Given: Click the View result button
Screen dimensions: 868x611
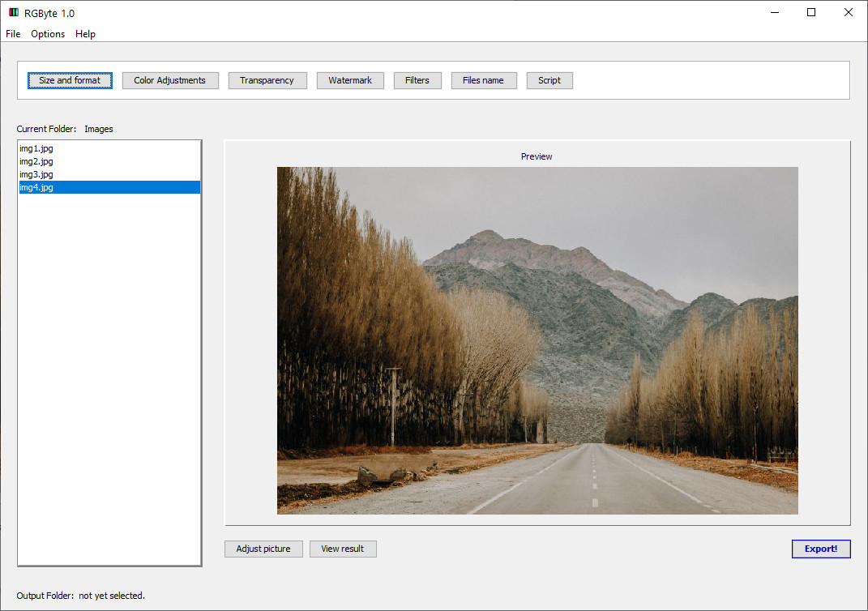Looking at the screenshot, I should [x=343, y=549].
